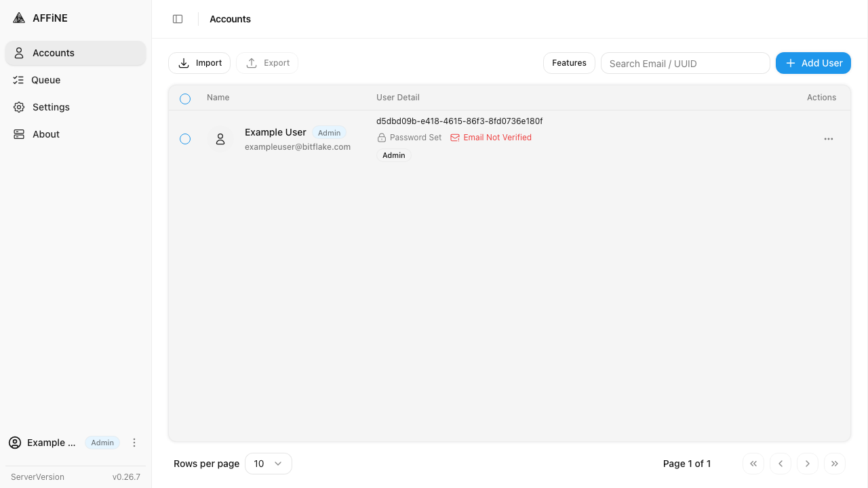Image resolution: width=868 pixels, height=488 pixels.
Task: Click the profile avatar icon in sidebar footer
Action: click(x=15, y=443)
